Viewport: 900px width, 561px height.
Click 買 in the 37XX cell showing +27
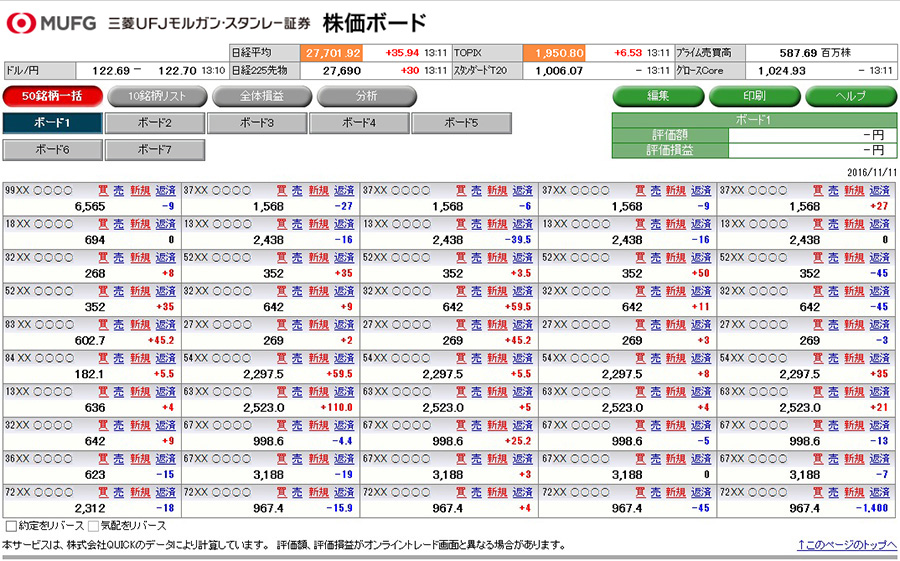click(x=818, y=191)
